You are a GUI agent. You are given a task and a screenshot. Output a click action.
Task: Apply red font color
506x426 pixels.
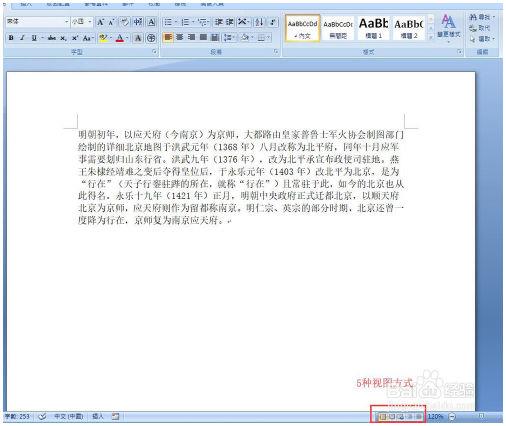pos(120,38)
